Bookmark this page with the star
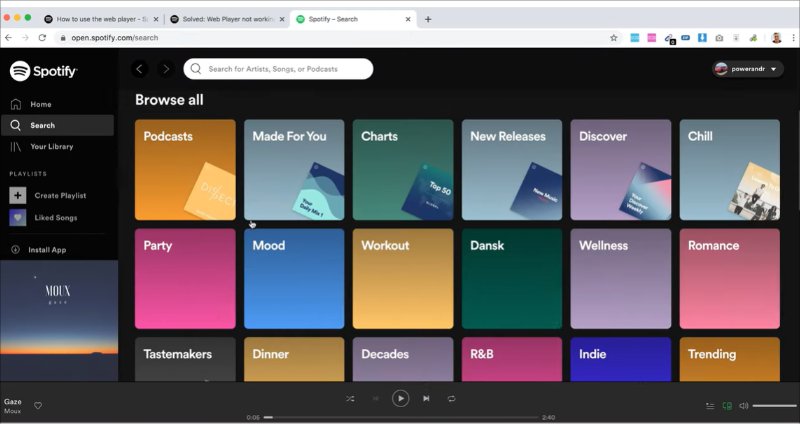This screenshot has width=800, height=424. click(614, 38)
